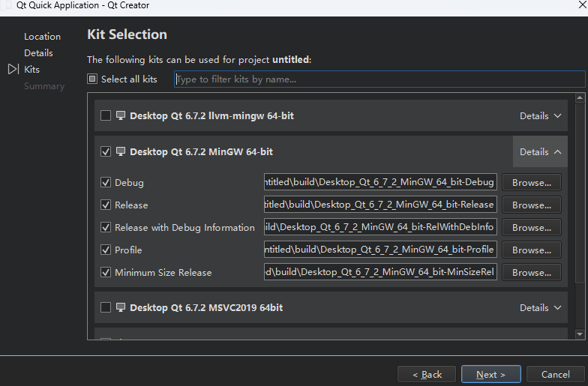Screen dimensions: 588x386
Task: Expand Details for the MSVC2019 64bit kit
Action: pos(540,307)
